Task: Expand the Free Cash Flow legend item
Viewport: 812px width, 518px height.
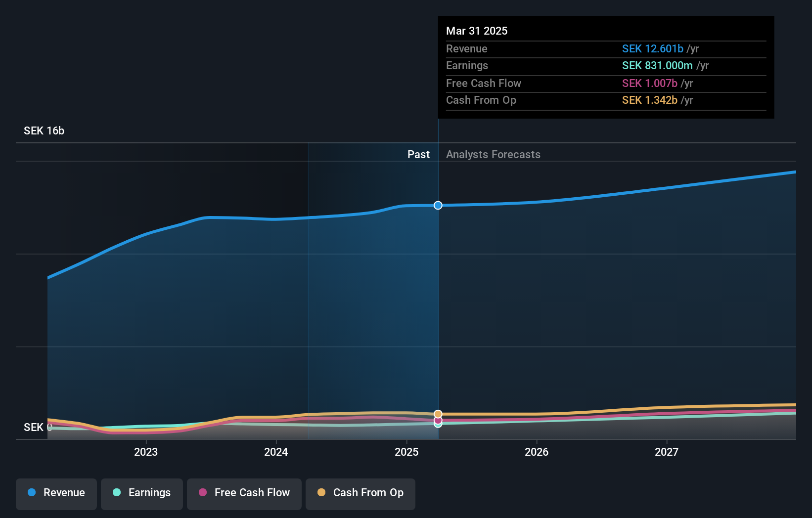Action: pyautogui.click(x=244, y=493)
